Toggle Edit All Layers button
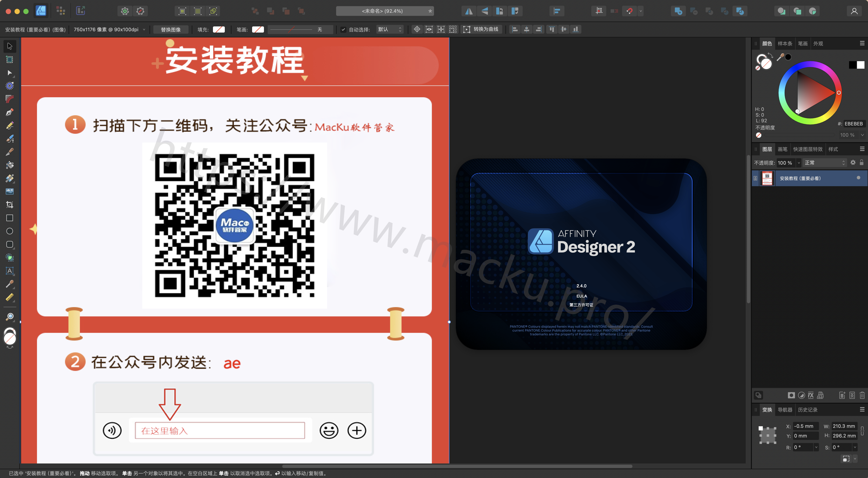 (x=758, y=395)
